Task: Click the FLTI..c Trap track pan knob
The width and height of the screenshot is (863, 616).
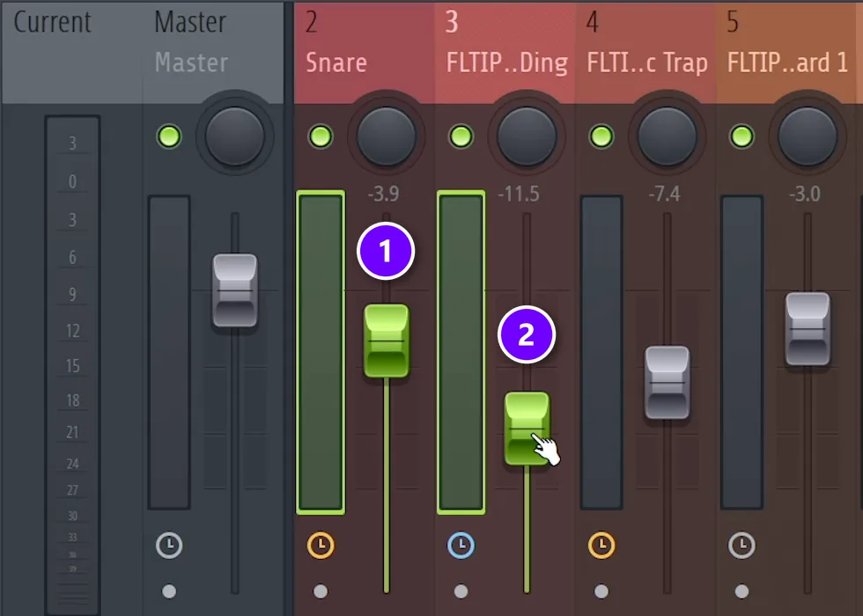Action: pos(668,136)
